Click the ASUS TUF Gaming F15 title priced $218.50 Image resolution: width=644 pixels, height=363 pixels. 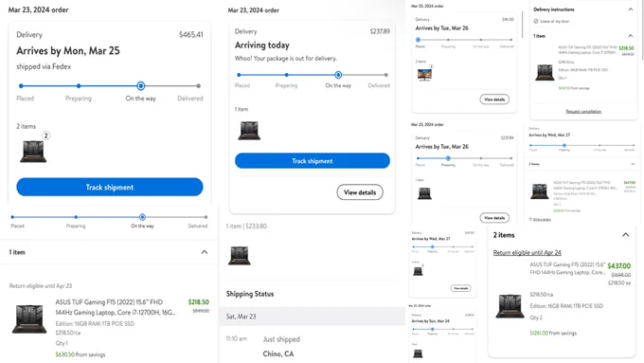116,307
